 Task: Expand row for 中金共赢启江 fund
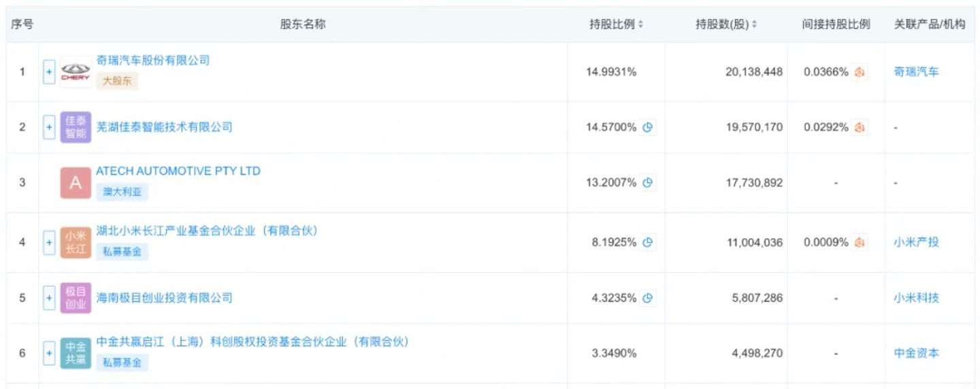[49, 353]
